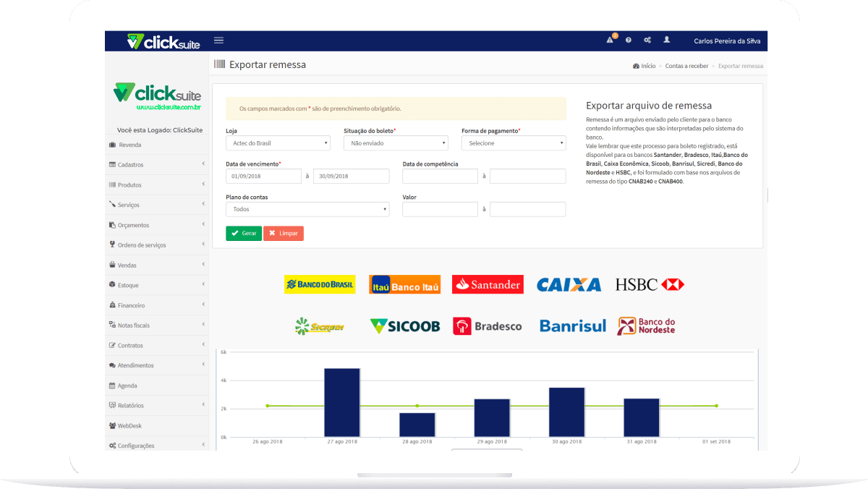Open Contas a receber breadcrumb link
The image size is (868, 489).
click(x=686, y=66)
